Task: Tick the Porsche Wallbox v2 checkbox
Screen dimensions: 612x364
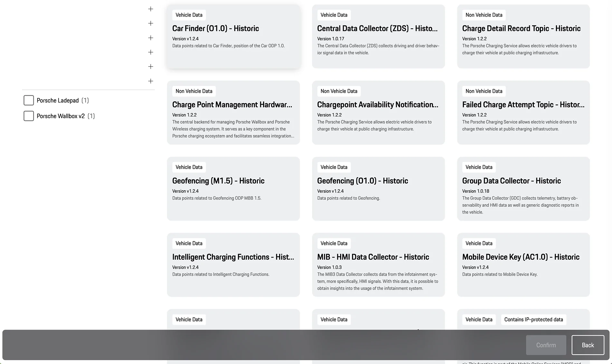Action: click(x=29, y=116)
